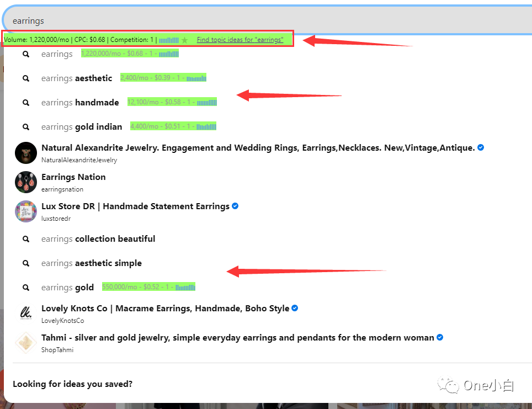Click the magnifier icon next to "earrings handmade"
Image resolution: width=532 pixels, height=409 pixels.
coord(26,103)
